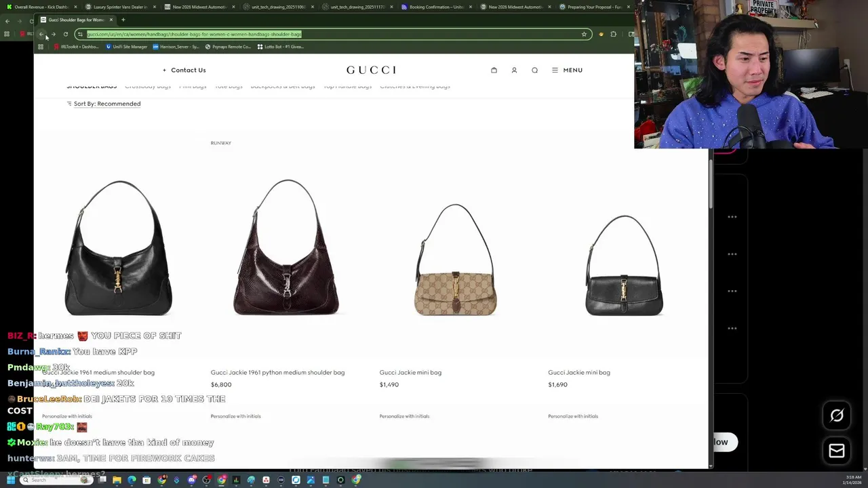This screenshot has height=488, width=868.
Task: Go forward in the Gucci browser window
Action: click(x=54, y=34)
